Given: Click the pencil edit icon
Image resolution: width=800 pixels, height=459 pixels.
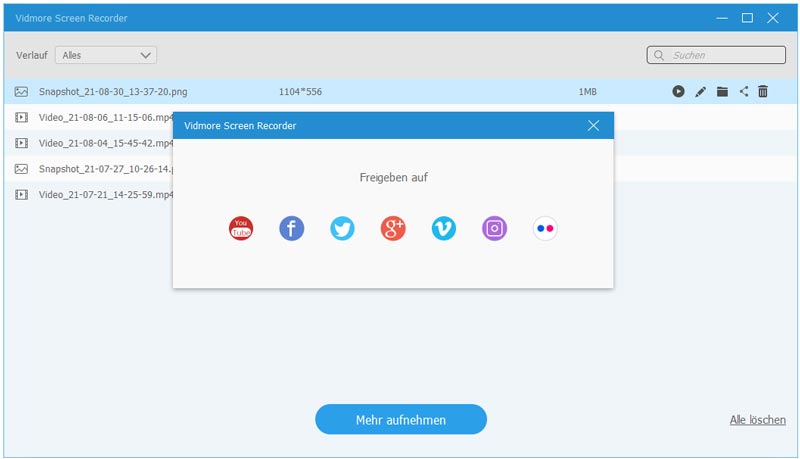Looking at the screenshot, I should [700, 92].
